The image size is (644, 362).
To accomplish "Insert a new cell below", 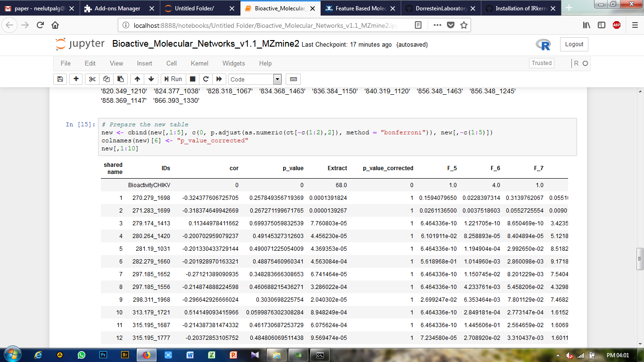I will pos(76,79).
